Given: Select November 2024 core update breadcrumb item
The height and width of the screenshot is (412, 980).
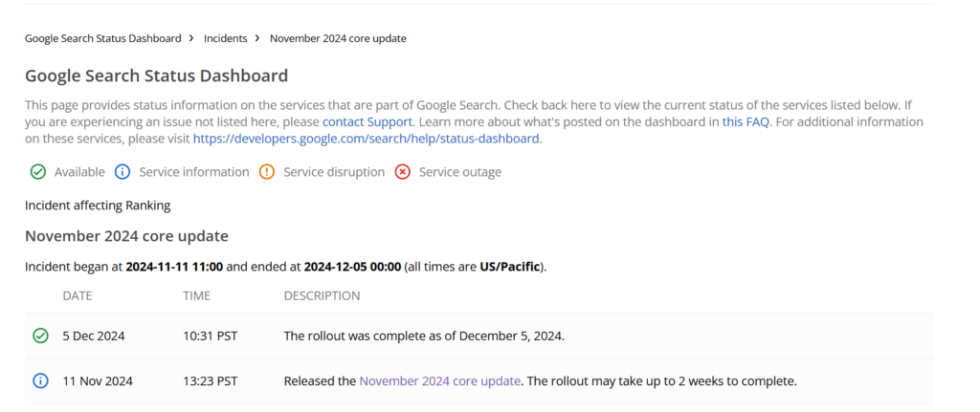Looking at the screenshot, I should point(338,38).
